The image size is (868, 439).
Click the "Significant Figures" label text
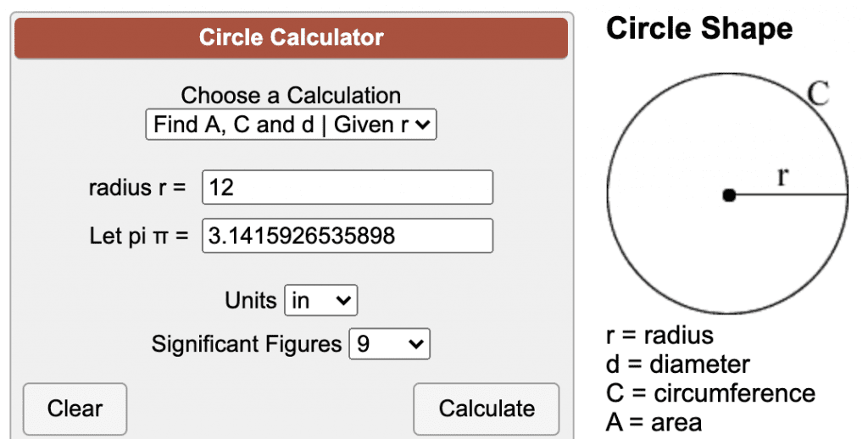(x=246, y=344)
